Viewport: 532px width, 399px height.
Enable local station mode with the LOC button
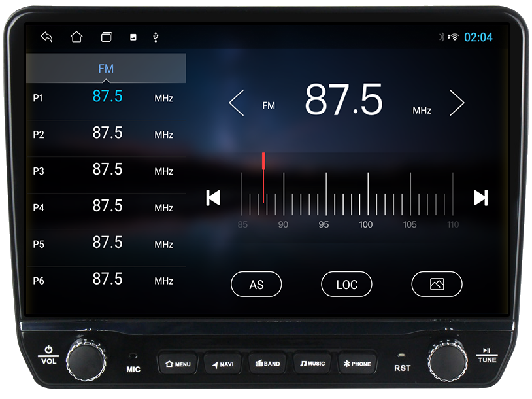(346, 284)
